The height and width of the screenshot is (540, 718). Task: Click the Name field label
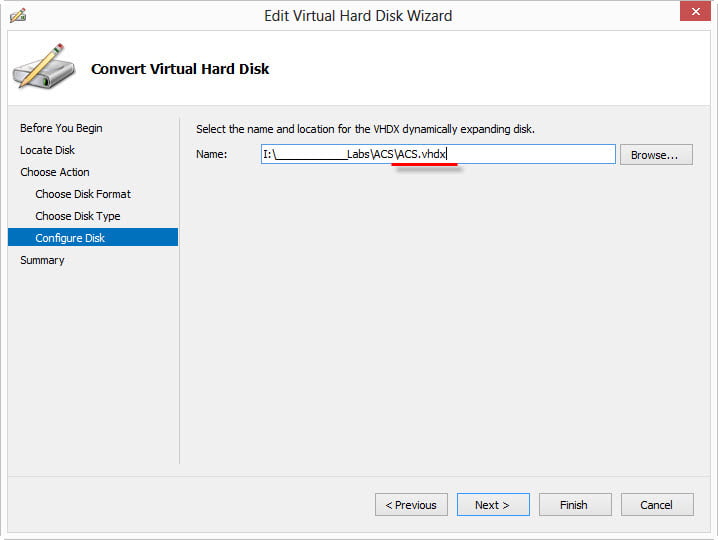coord(211,154)
